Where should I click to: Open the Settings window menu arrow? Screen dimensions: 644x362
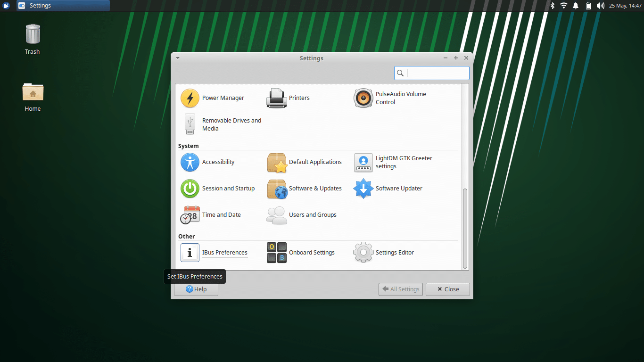[178, 58]
